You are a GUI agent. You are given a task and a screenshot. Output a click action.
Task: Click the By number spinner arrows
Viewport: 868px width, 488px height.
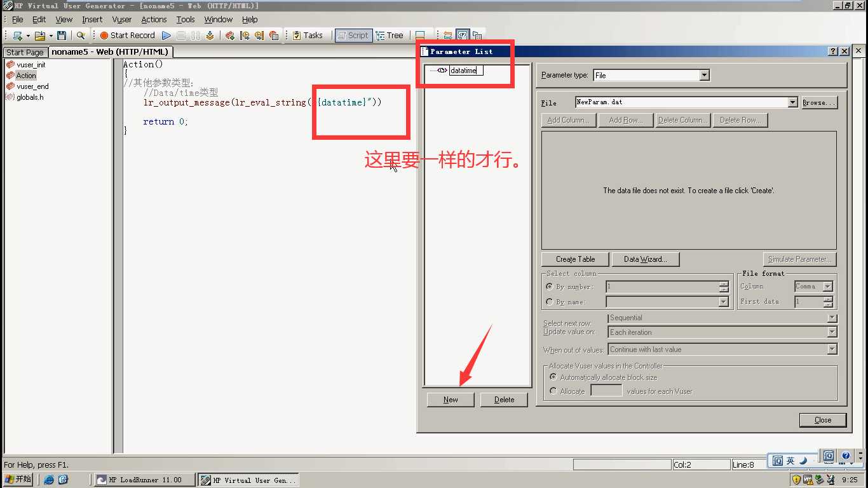pos(724,287)
